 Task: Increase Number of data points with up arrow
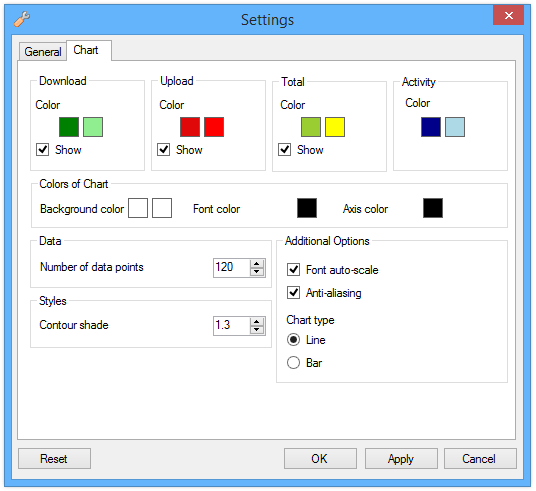(257, 264)
